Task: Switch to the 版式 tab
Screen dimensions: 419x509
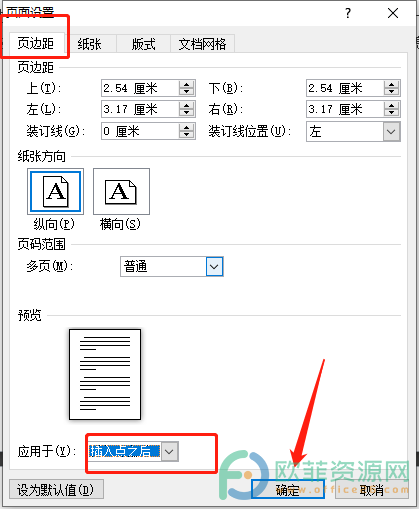Action: [x=143, y=44]
